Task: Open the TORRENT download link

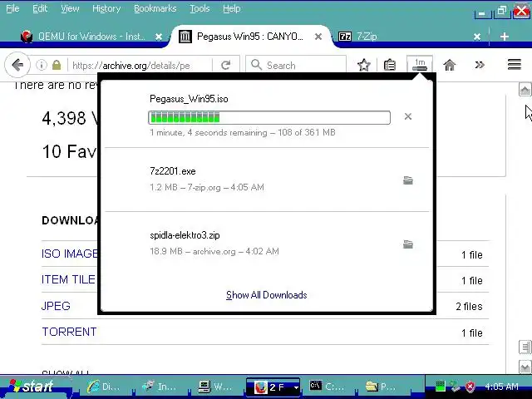Action: [x=69, y=332]
